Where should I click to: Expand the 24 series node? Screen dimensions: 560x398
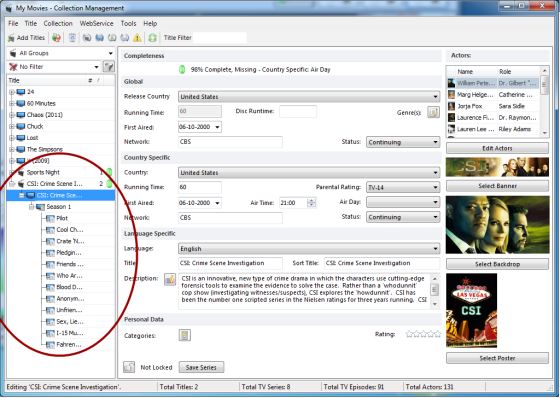pos(12,92)
